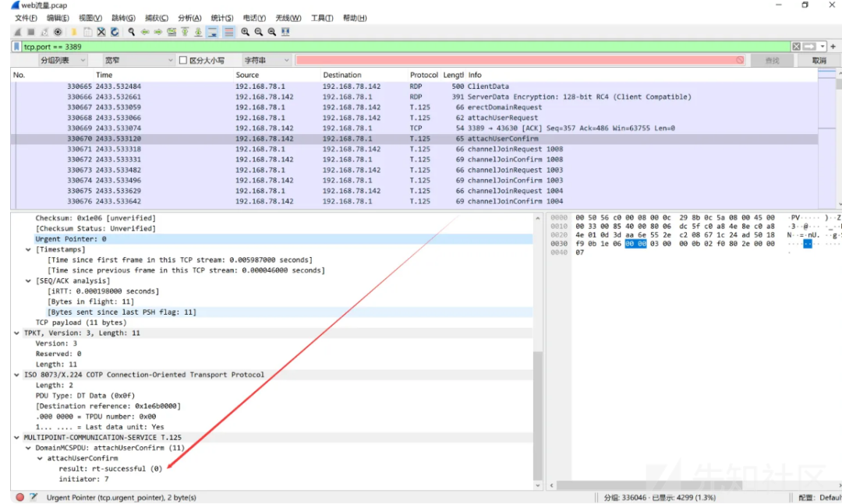Go forward to next packet arrow

tap(157, 32)
